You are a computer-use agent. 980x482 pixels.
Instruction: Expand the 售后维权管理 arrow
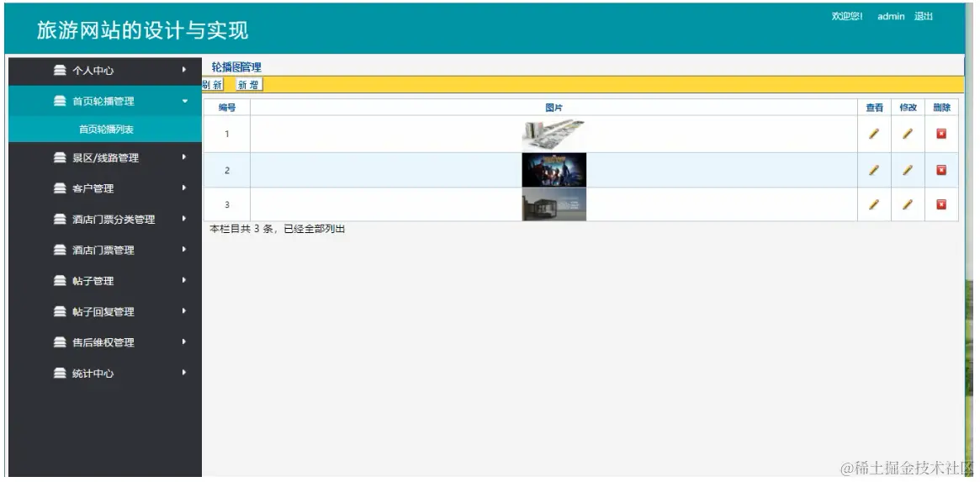pos(183,342)
